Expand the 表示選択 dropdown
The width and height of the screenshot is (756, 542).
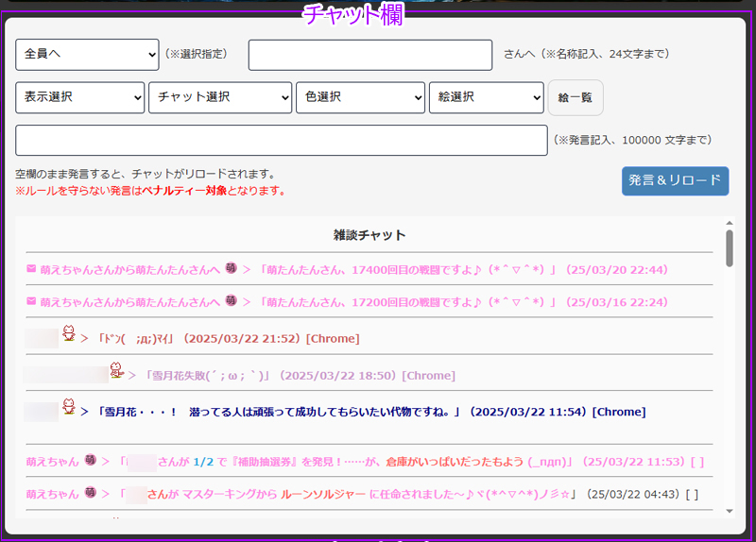80,97
